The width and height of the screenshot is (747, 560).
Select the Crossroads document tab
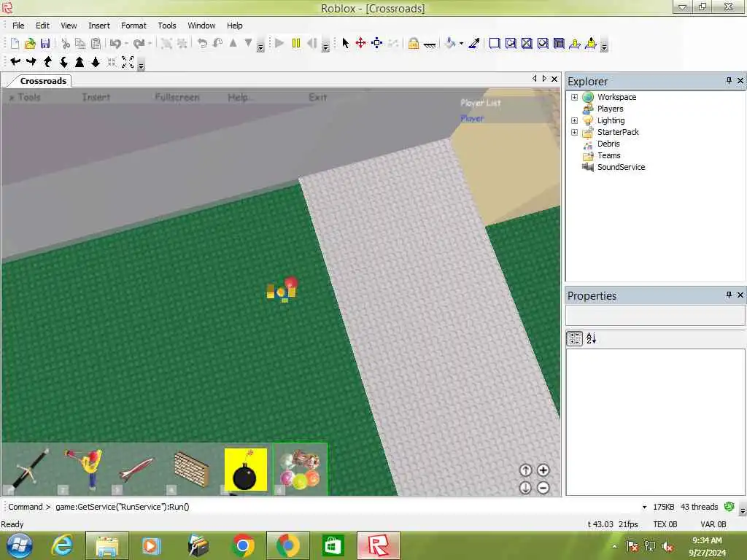pyautogui.click(x=43, y=81)
